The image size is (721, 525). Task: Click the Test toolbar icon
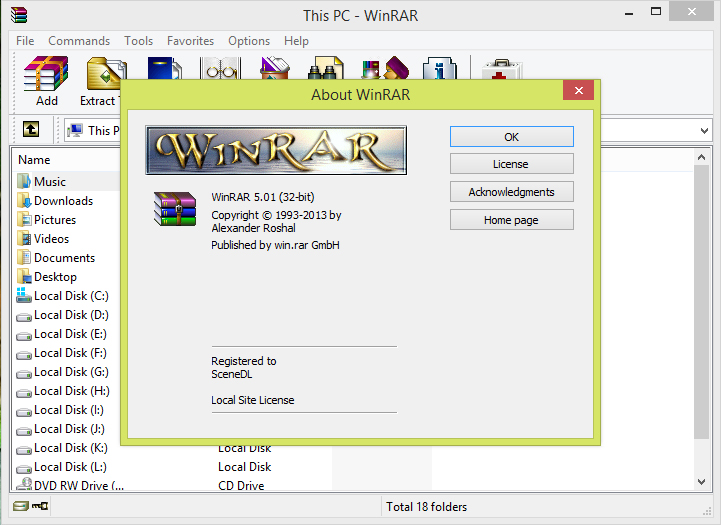coord(164,68)
